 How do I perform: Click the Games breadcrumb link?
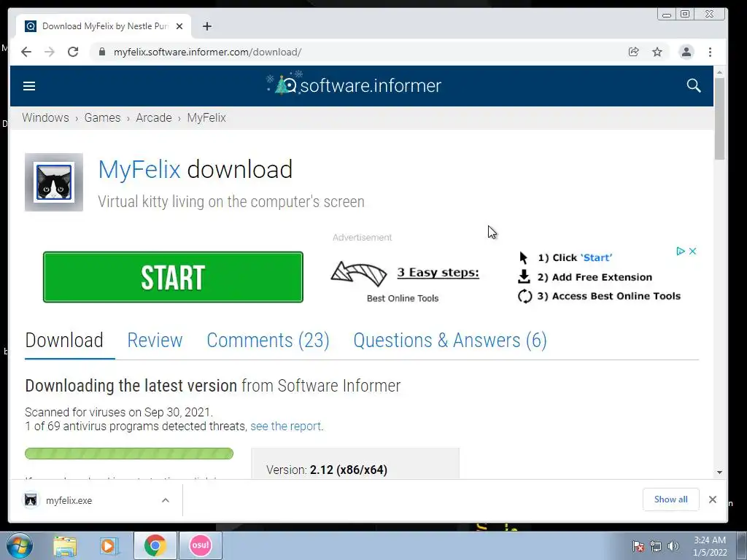[102, 117]
